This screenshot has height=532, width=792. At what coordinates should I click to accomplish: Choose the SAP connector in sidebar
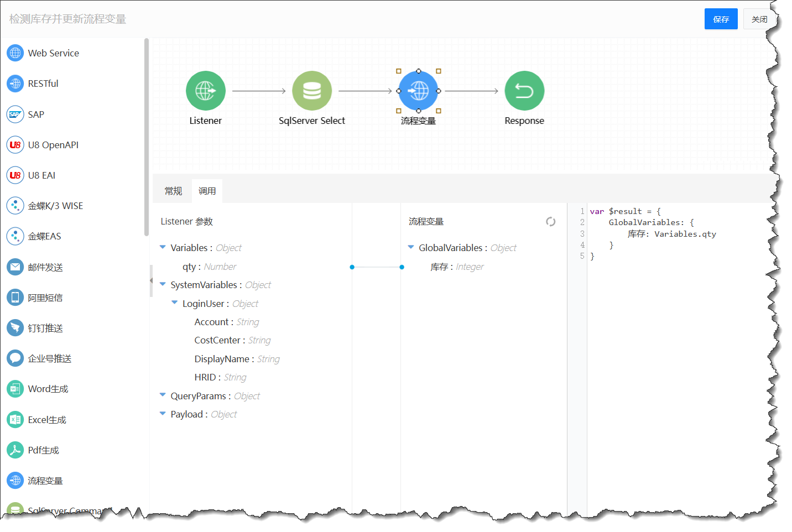coord(15,114)
